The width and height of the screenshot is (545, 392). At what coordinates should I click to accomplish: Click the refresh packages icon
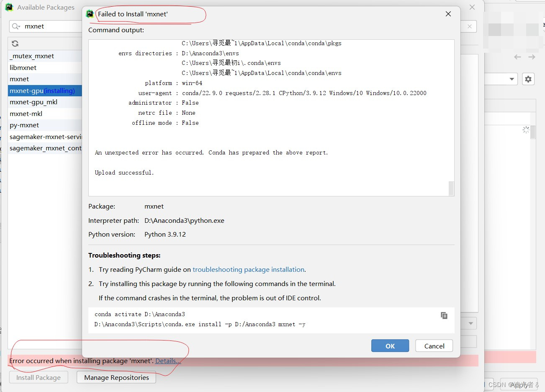pyautogui.click(x=15, y=43)
